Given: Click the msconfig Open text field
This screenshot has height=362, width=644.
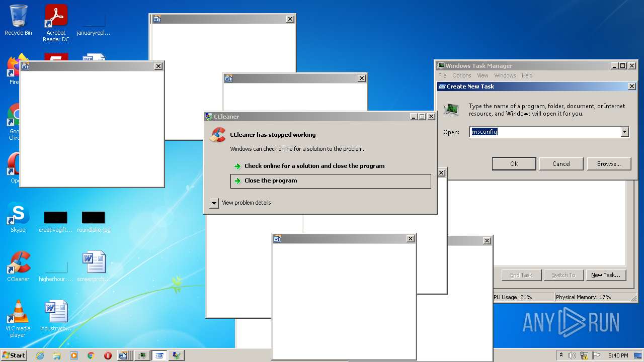Looking at the screenshot, I should coord(545,132).
